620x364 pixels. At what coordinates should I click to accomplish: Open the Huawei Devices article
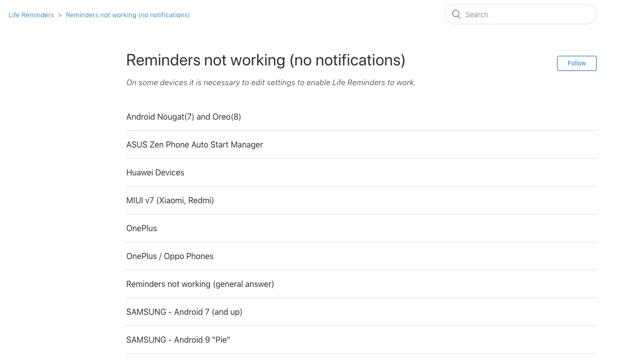(x=155, y=173)
